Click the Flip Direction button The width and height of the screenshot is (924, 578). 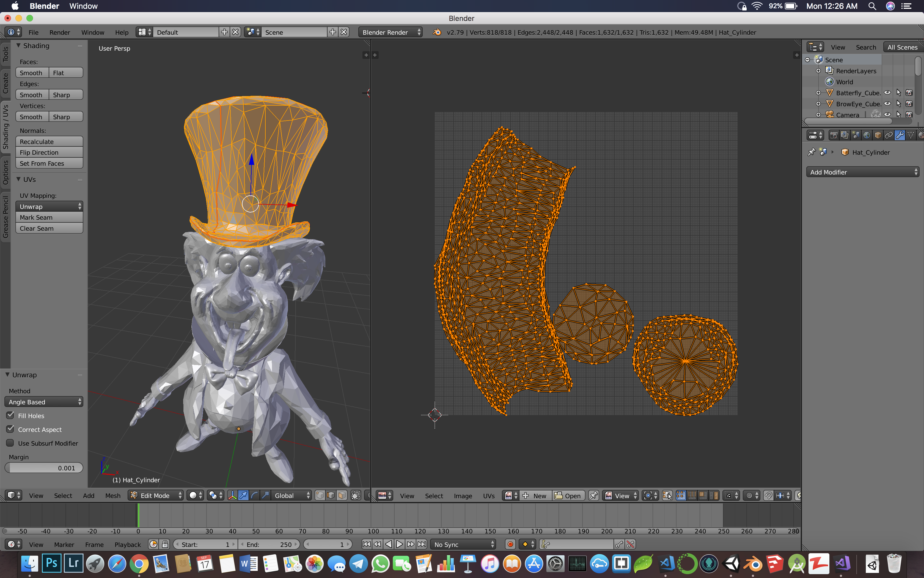pyautogui.click(x=49, y=152)
